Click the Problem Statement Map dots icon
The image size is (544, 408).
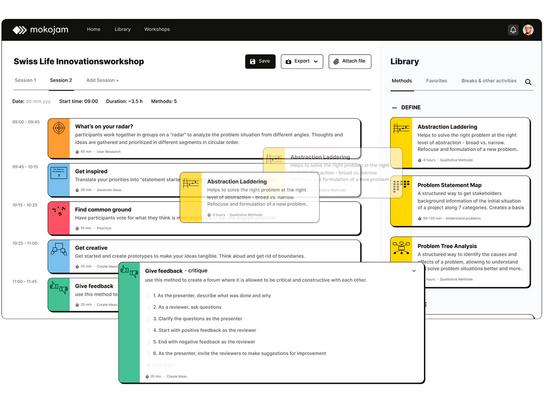click(x=401, y=186)
